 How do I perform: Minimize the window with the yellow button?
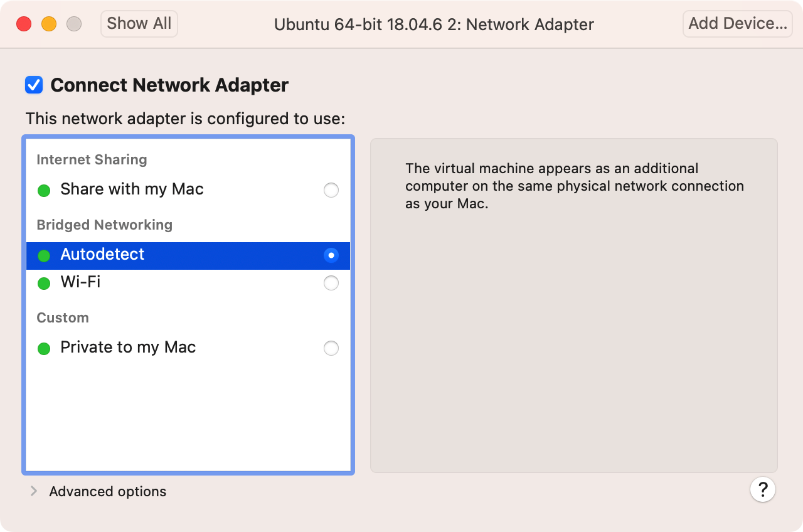point(49,24)
